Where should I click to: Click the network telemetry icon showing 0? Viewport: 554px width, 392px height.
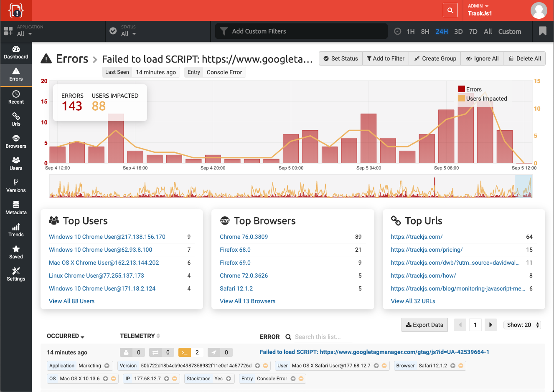click(155, 352)
